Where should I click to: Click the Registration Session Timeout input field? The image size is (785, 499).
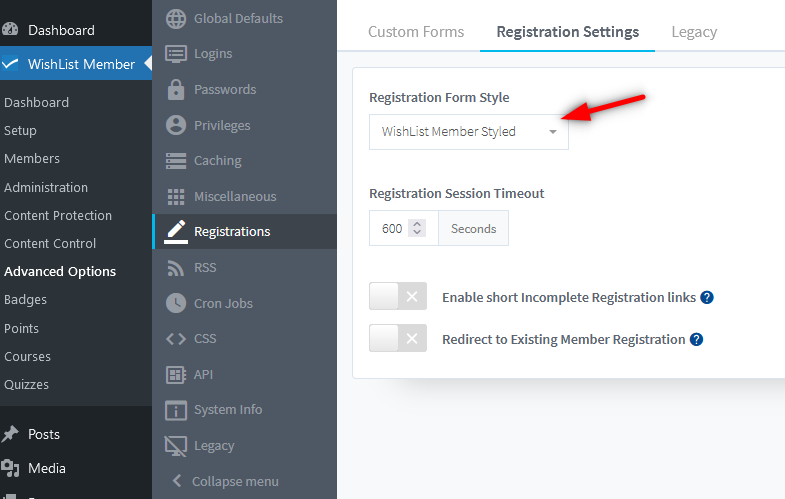click(x=391, y=229)
